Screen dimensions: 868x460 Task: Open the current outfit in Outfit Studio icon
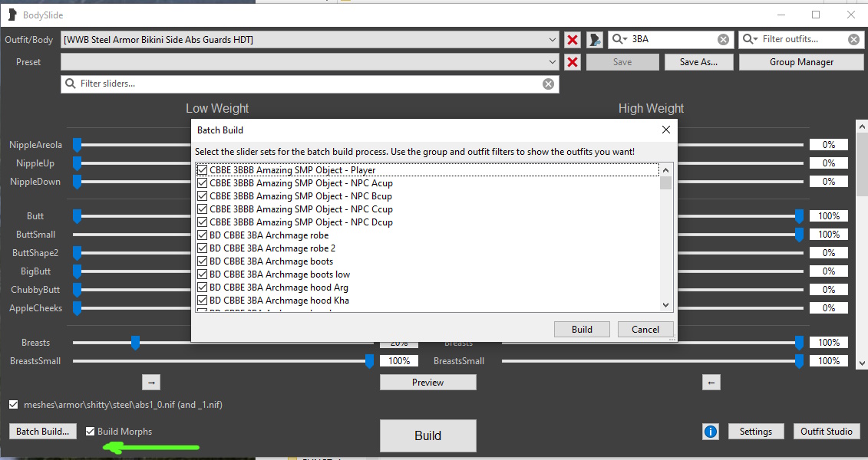(x=594, y=40)
